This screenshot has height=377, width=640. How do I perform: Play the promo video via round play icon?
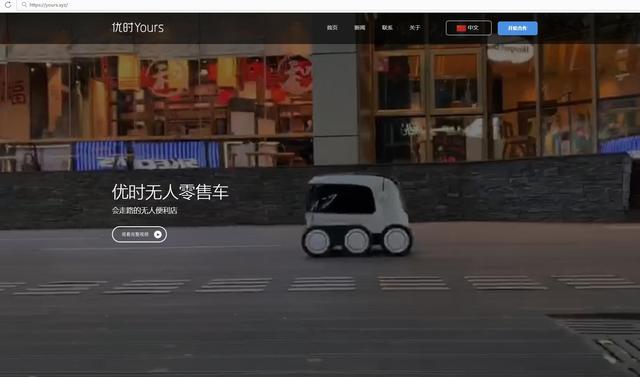(x=158, y=234)
